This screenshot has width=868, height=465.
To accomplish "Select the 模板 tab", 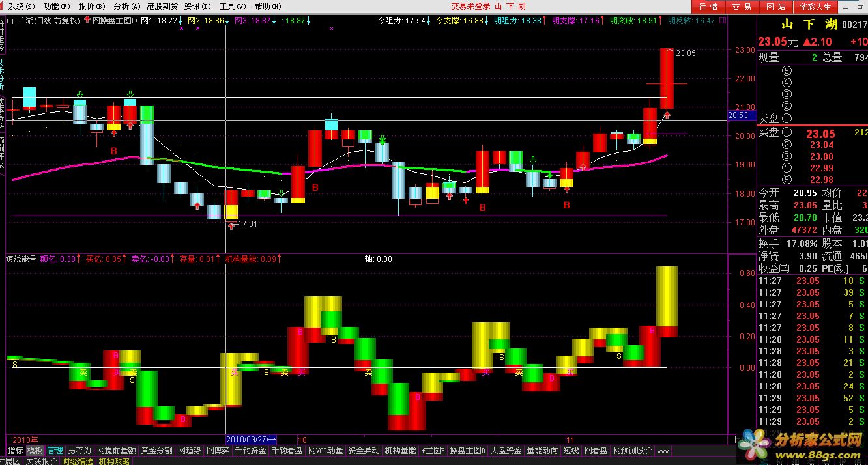I will tap(35, 450).
